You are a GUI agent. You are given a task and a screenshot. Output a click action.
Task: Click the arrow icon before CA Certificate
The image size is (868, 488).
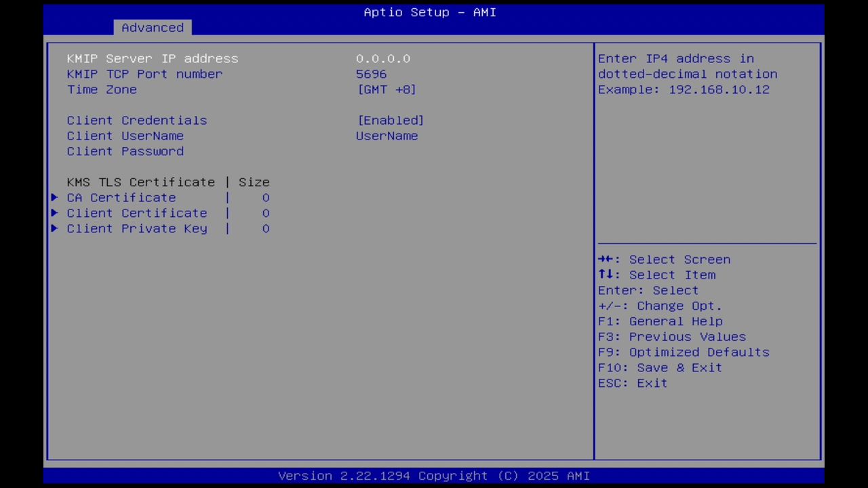[x=54, y=197]
